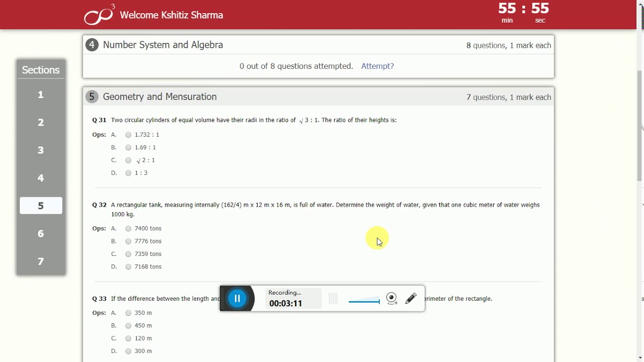Jump to section 7 in Sections panel
644x362 pixels.
(41, 261)
